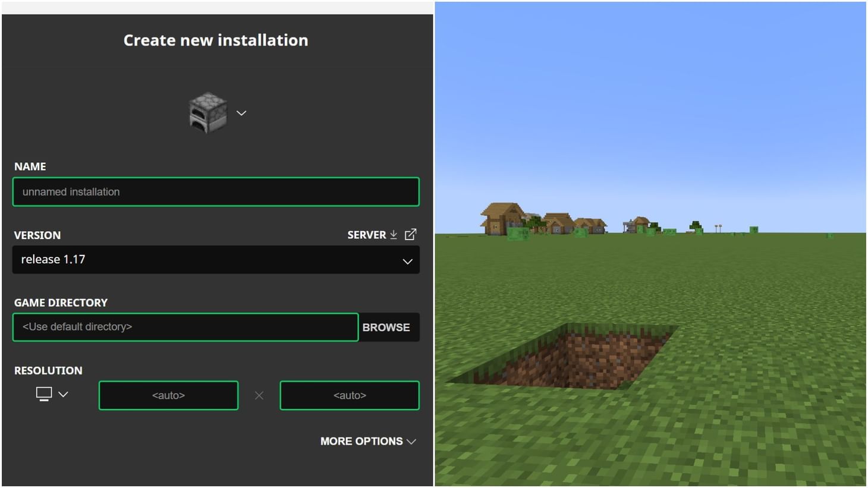The image size is (868, 488).
Task: Click the Create new installation heading
Action: coord(216,40)
